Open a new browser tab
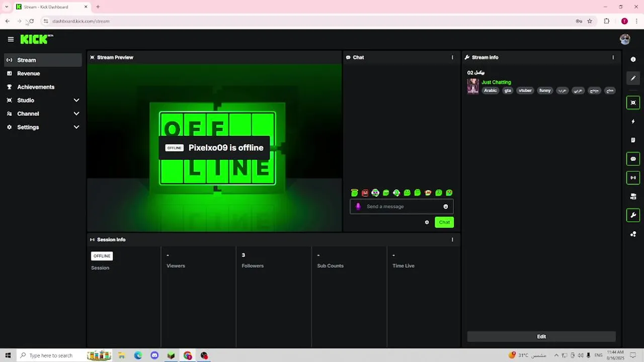Viewport: 644px width, 362px height. (98, 7)
